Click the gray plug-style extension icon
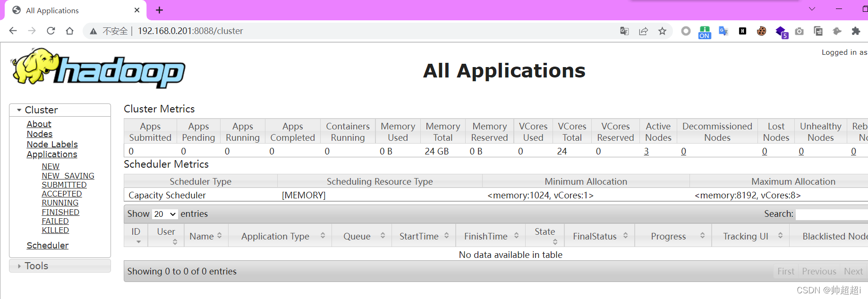Viewport: 868px width, 299px height. 837,31
